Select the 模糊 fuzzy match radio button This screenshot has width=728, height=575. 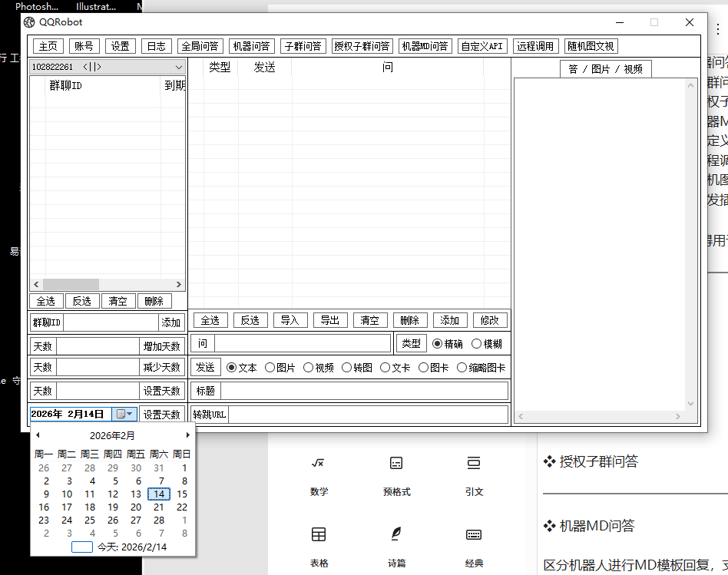point(476,344)
